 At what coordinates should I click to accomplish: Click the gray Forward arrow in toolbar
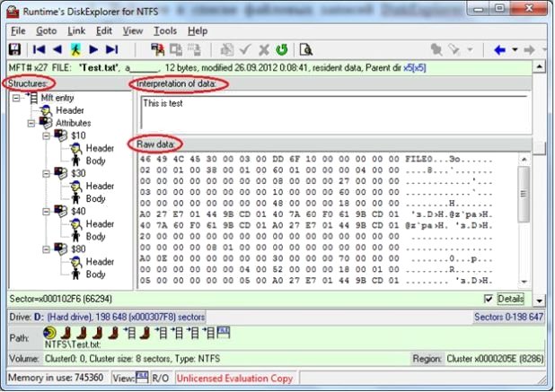pyautogui.click(x=529, y=50)
